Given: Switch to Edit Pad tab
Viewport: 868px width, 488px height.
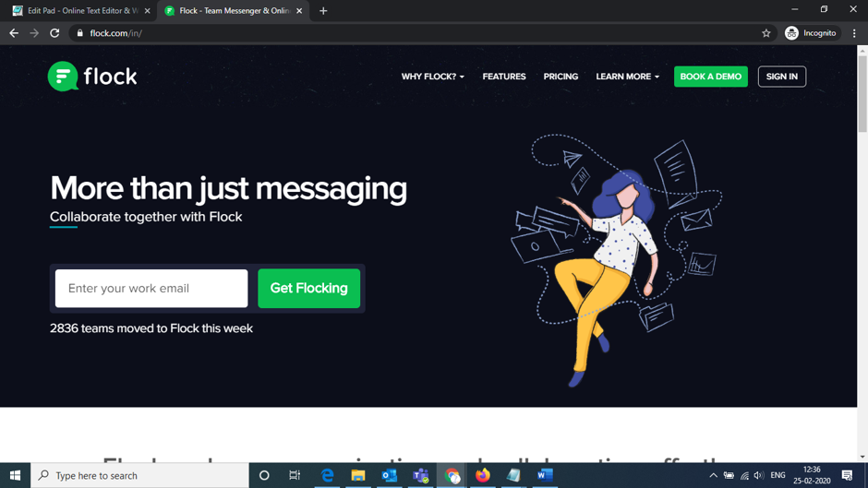Looking at the screenshot, I should tap(81, 10).
